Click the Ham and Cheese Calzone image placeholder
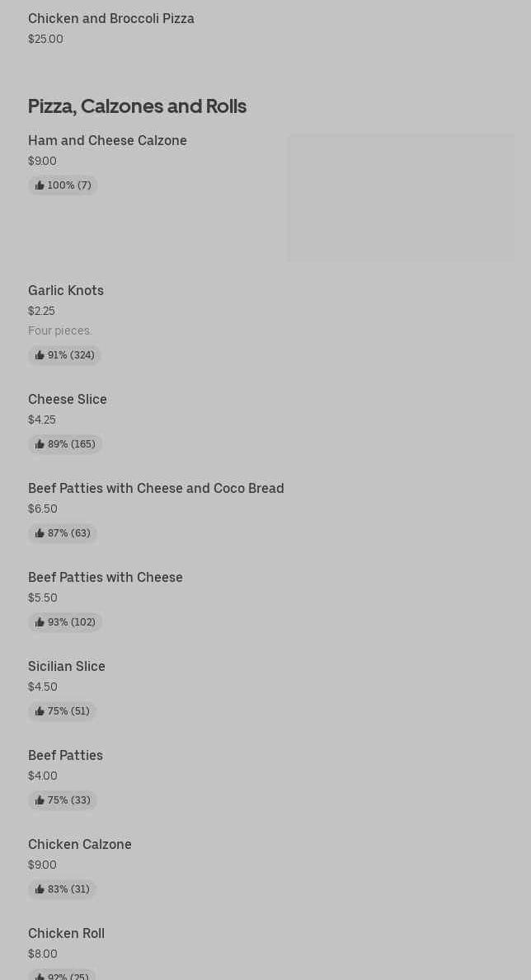 click(x=401, y=197)
